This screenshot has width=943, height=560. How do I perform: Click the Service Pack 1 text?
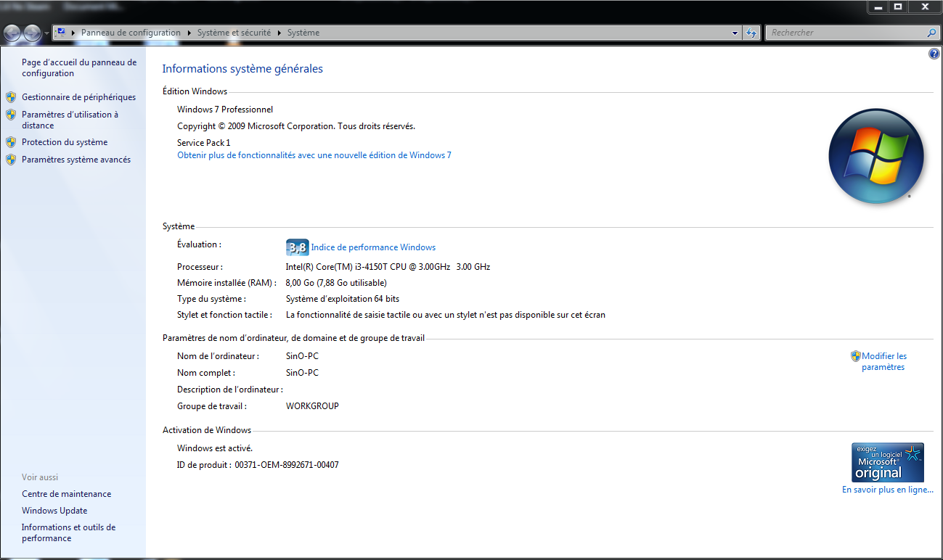pos(203,143)
